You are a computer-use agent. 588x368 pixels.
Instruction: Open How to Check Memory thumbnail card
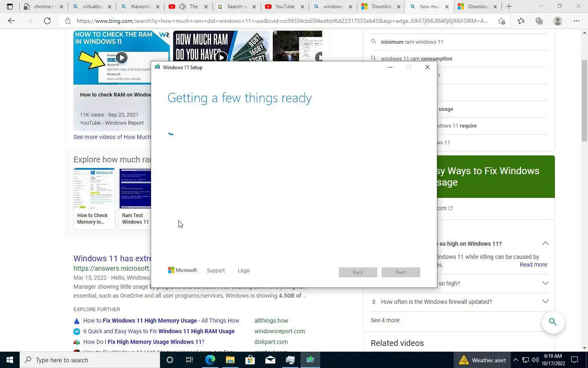[94, 198]
